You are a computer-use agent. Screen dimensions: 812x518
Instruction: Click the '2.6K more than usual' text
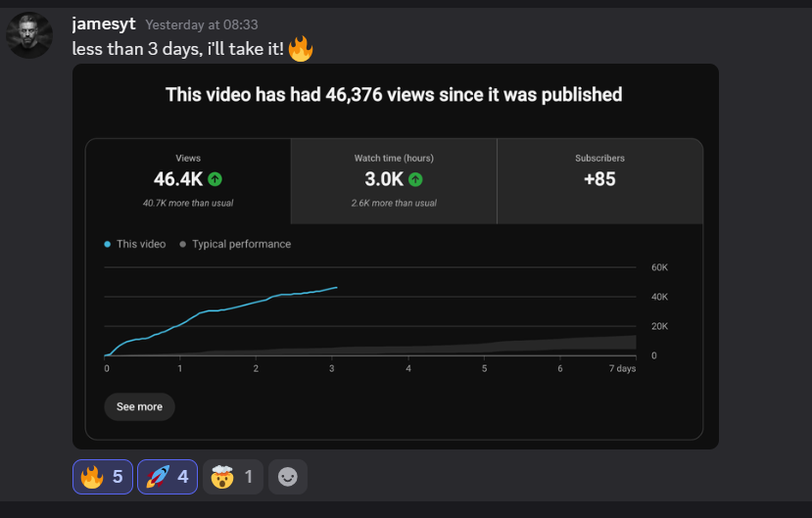pyautogui.click(x=394, y=203)
